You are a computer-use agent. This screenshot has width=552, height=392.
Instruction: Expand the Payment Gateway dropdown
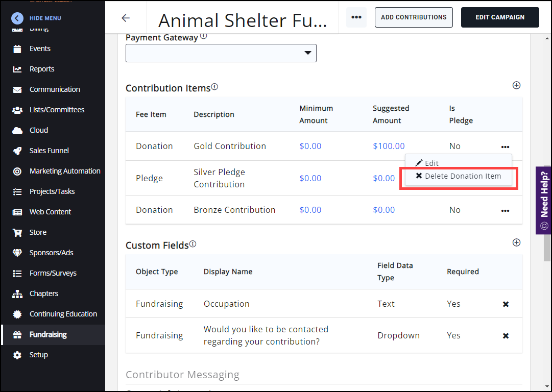click(221, 53)
